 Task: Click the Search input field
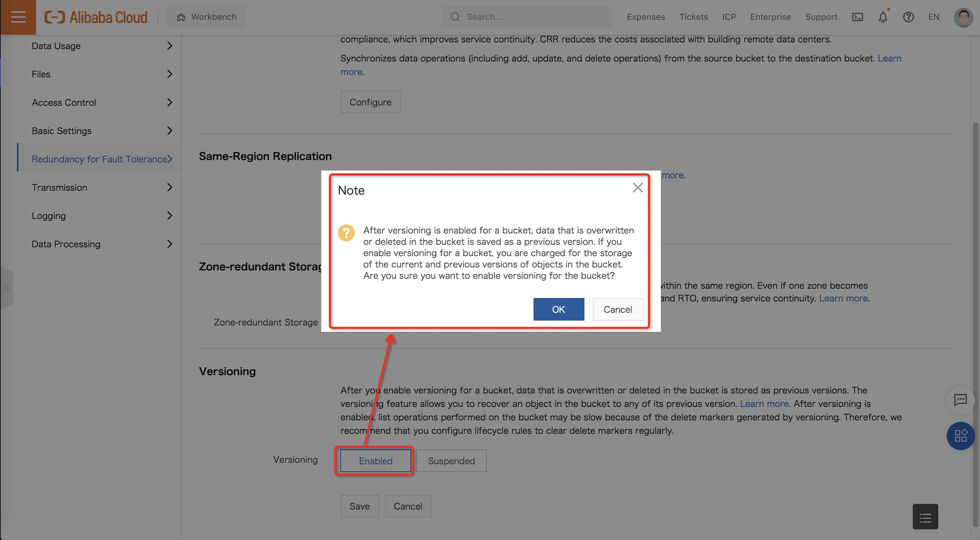click(x=532, y=17)
